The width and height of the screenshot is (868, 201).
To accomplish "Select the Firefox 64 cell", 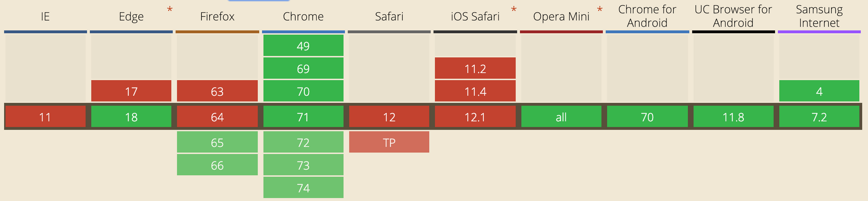I will 217,117.
